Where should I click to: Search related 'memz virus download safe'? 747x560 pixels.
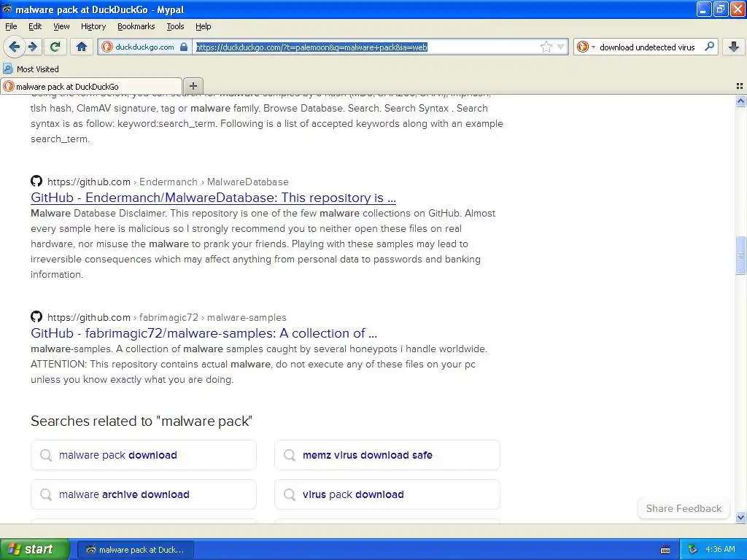tap(387, 455)
